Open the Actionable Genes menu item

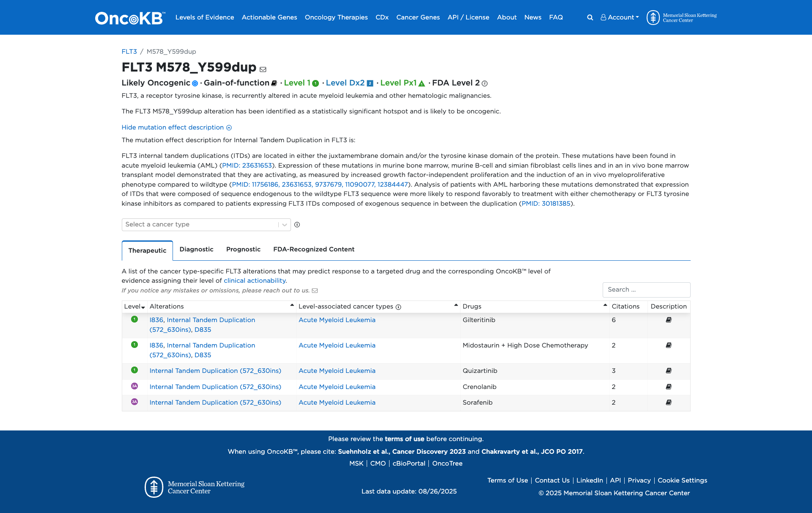pyautogui.click(x=269, y=17)
